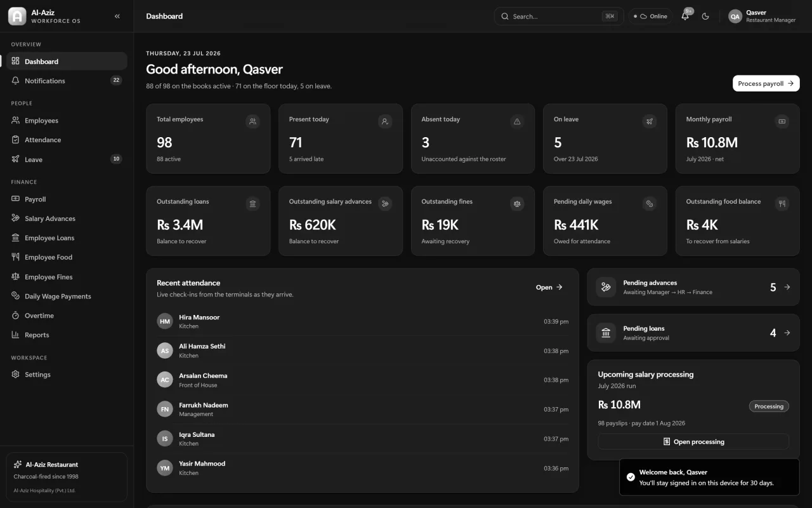The width and height of the screenshot is (812, 508).
Task: Open the Qasver user profile menu
Action: tap(762, 17)
